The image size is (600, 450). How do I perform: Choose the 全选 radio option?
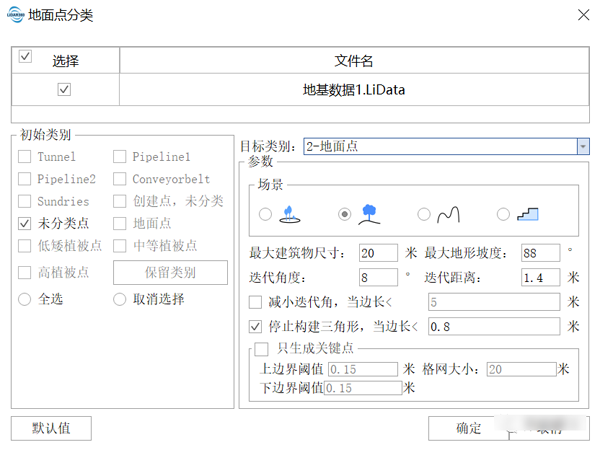(24, 298)
